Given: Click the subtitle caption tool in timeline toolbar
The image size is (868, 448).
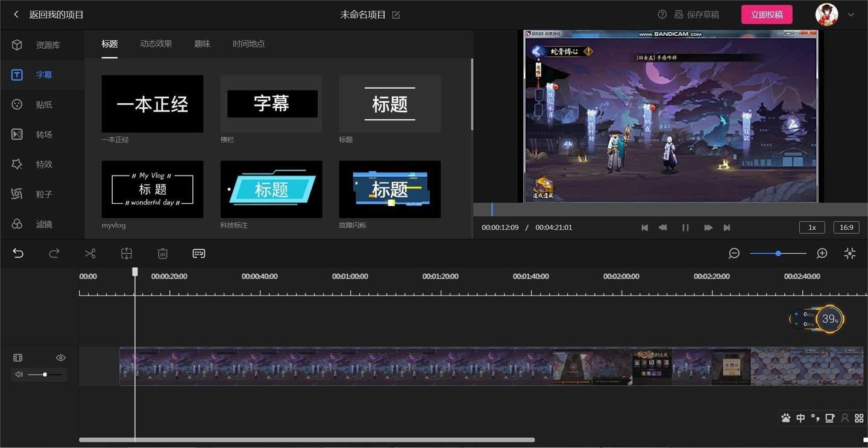Looking at the screenshot, I should [199, 253].
